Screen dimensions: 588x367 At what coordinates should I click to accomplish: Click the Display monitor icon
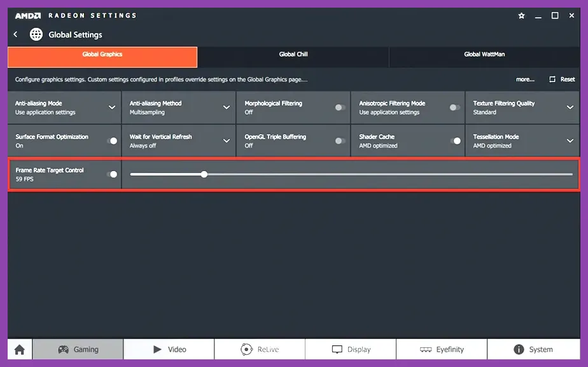[337, 349]
